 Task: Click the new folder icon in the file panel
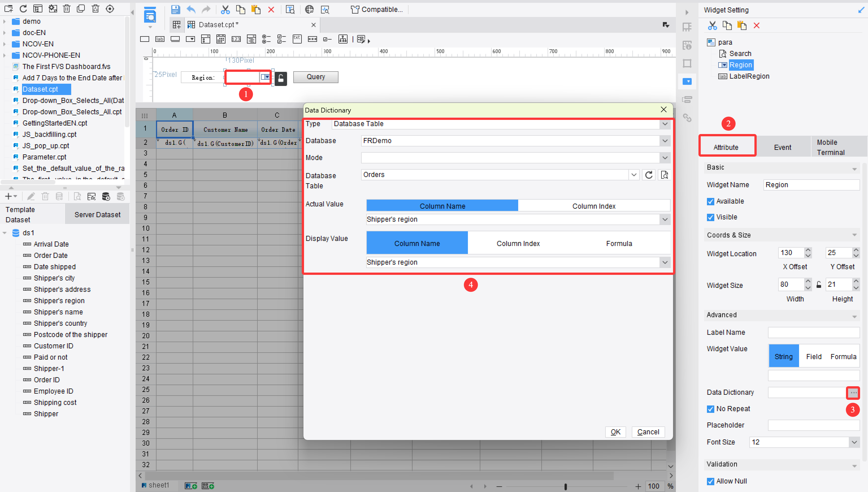[8, 9]
